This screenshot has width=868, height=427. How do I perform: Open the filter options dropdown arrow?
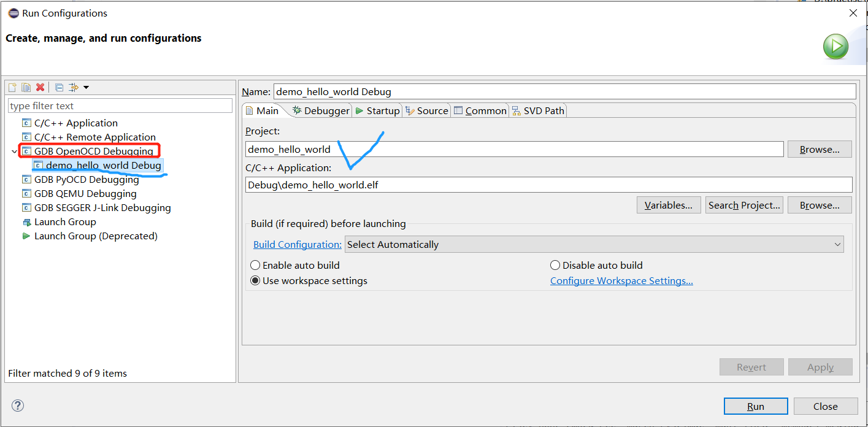pos(86,87)
